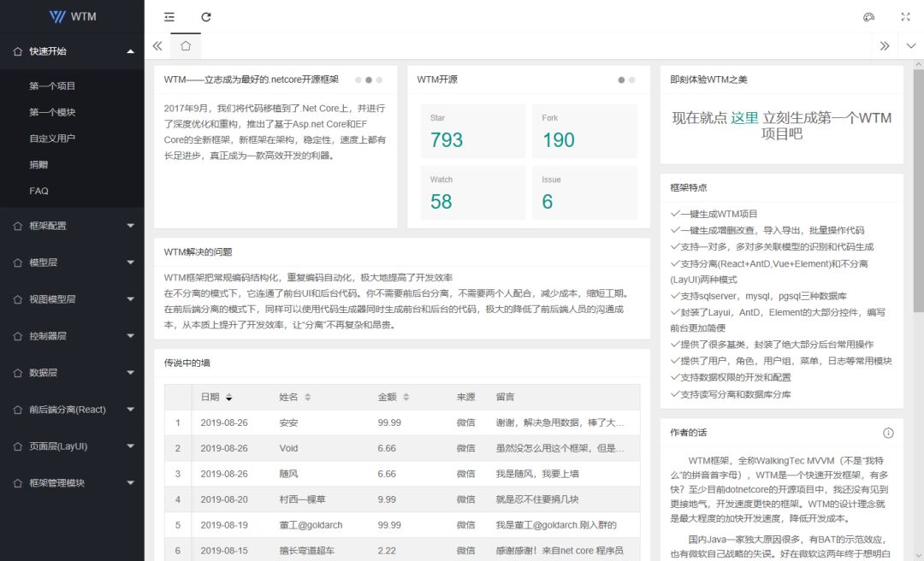Screen dimensions: 924x561
Task: Select the home tab icon
Action: [x=186, y=46]
